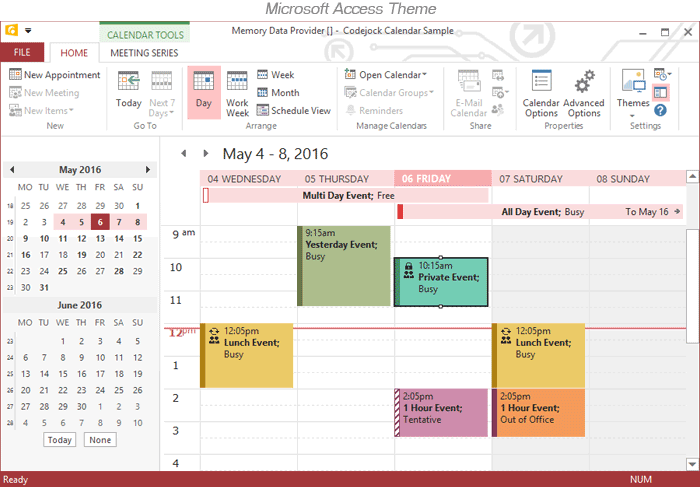The image size is (700, 487).
Task: Select May 6 in the mini calendar
Action: pos(100,222)
